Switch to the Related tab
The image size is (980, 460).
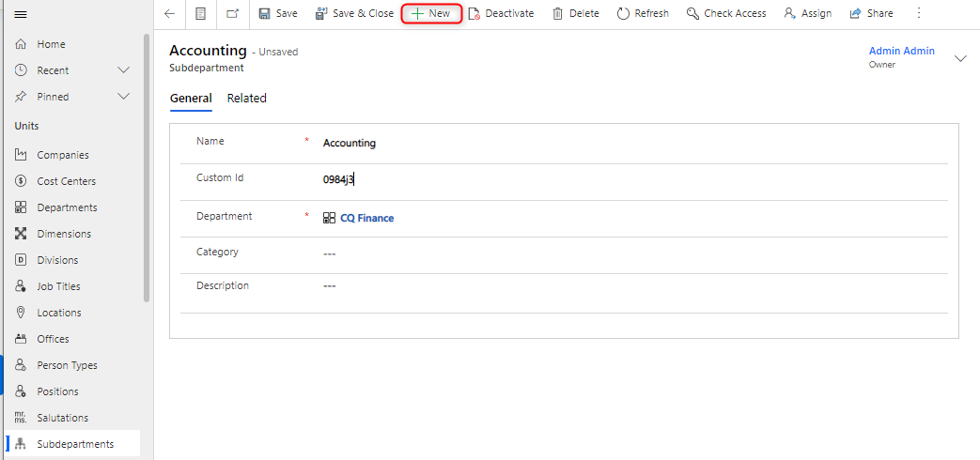(x=247, y=99)
